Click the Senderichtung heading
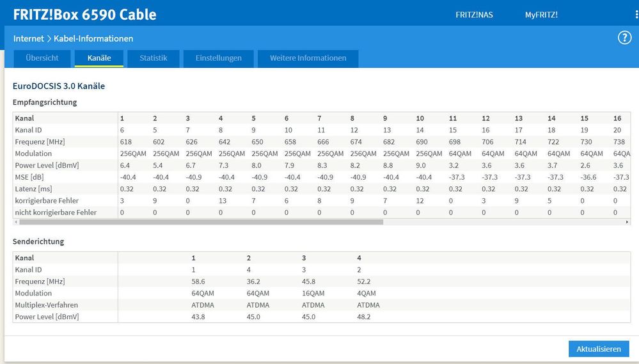Image resolution: width=639 pixels, height=364 pixels. click(x=38, y=241)
